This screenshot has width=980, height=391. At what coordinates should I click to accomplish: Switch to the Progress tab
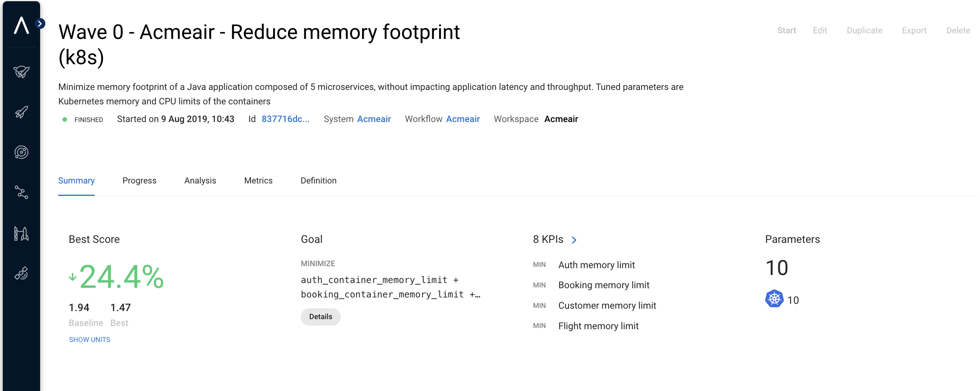click(139, 181)
